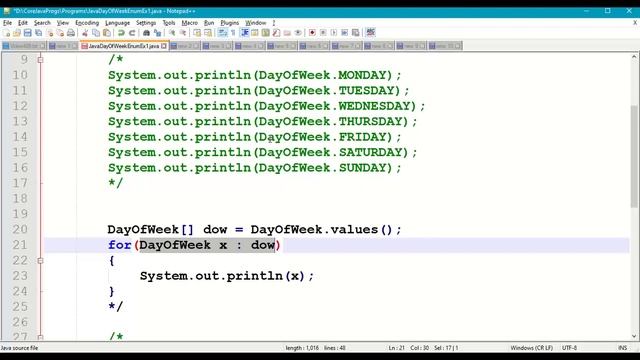Screen dimensions: 640x360
Task: Open the Language menu
Action: point(117,23)
